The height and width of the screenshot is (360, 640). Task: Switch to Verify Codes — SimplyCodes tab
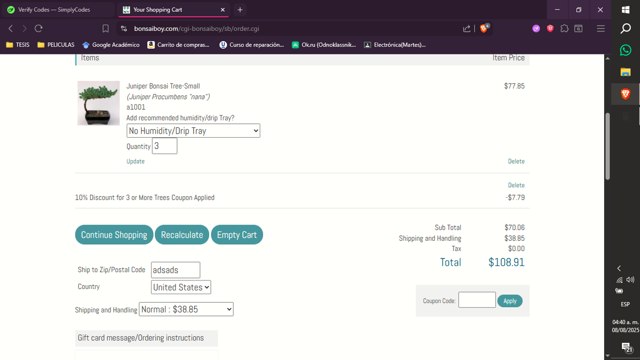pyautogui.click(x=57, y=9)
